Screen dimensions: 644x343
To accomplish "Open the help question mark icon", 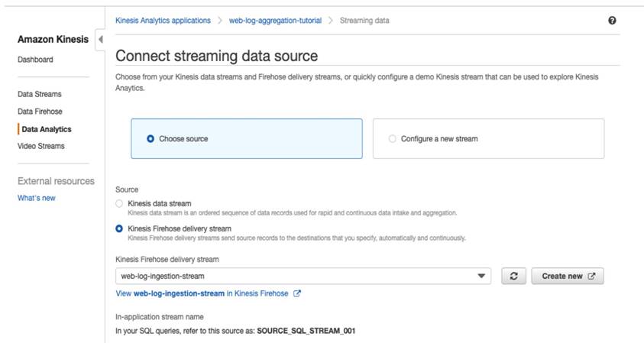I will [x=612, y=21].
